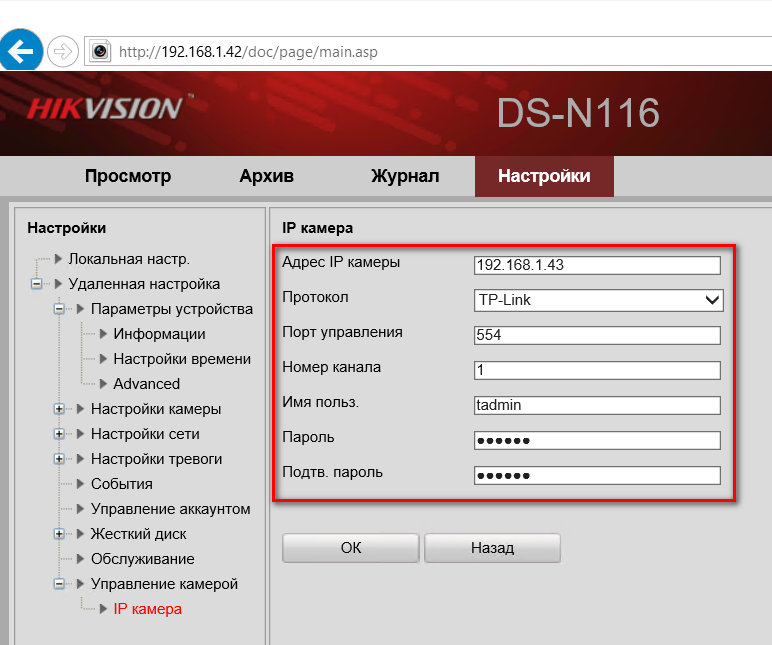772x645 pixels.
Task: Focus the Порт управления field
Action: pyautogui.click(x=597, y=335)
